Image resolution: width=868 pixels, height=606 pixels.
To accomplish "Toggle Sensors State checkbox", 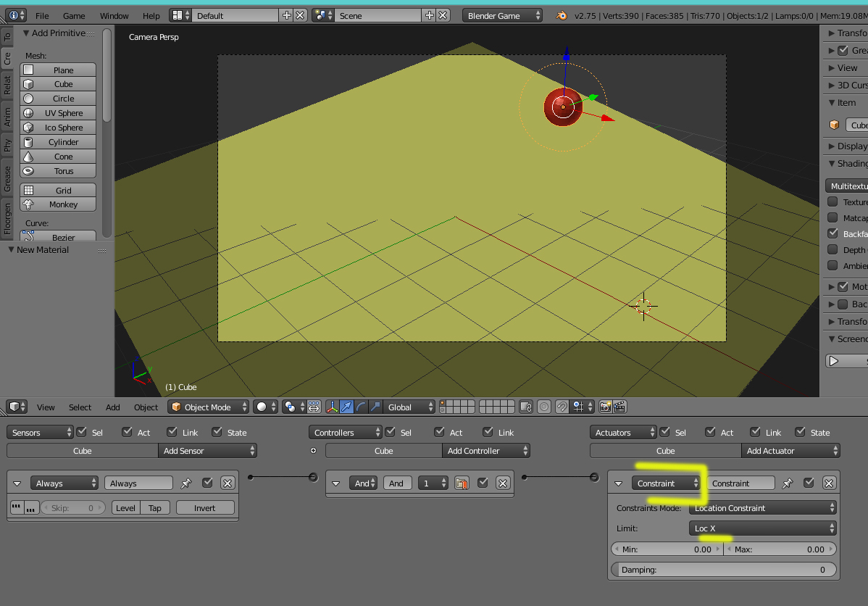I will [x=217, y=432].
